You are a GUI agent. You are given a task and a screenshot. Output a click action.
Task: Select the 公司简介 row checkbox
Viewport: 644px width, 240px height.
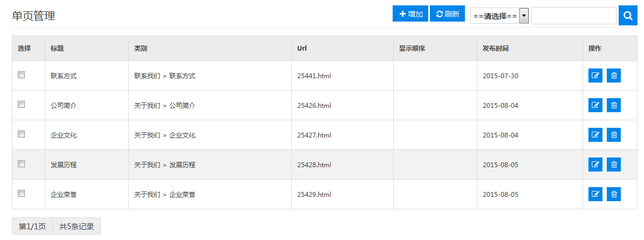22,105
